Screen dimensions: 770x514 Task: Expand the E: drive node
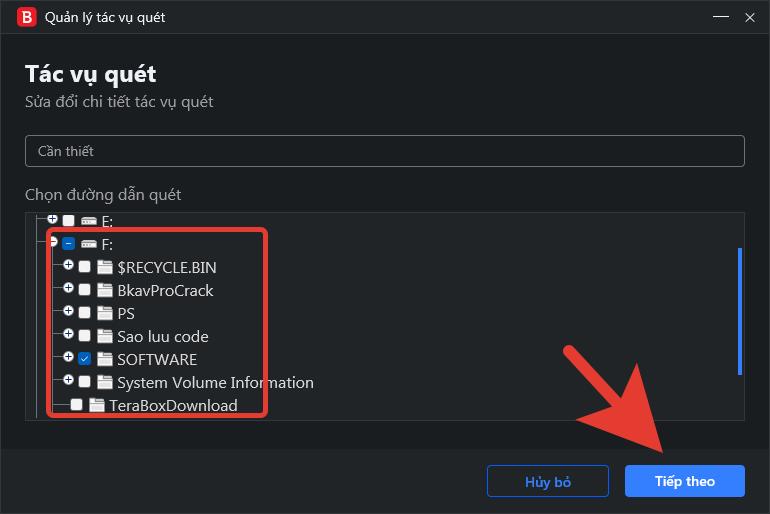[x=53, y=218]
